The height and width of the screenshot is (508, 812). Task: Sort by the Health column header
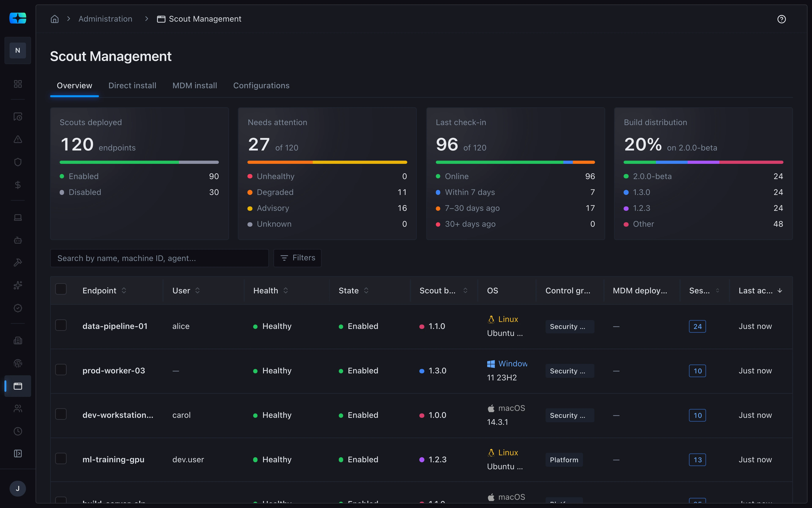[285, 291]
